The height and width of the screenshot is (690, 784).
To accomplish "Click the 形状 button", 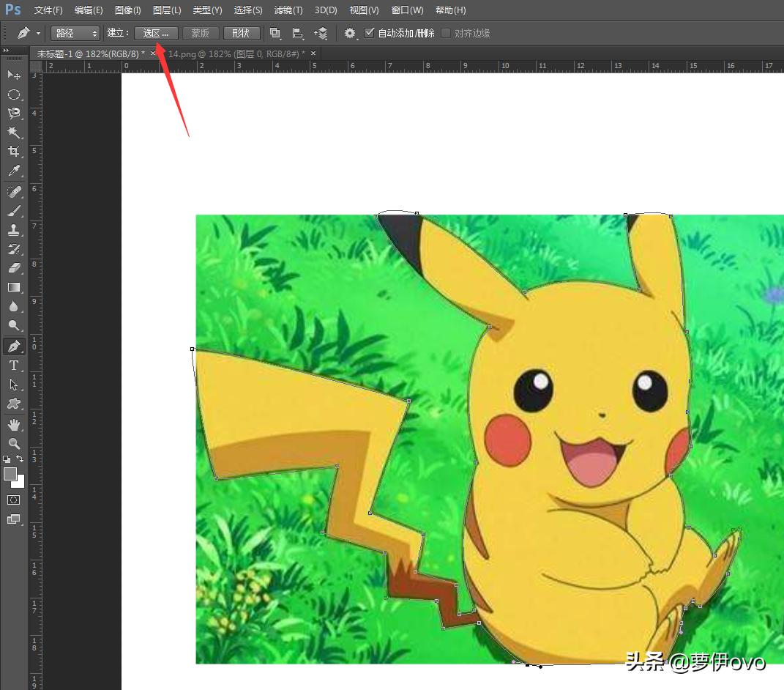I will click(242, 33).
